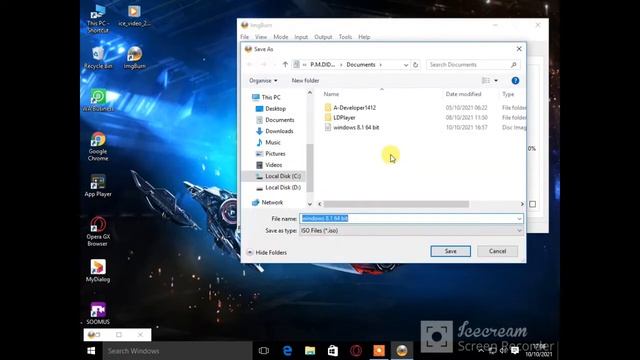Viewport: 640px width, 360px height.
Task: Open the Recycle Bin desktop icon
Action: click(x=98, y=57)
